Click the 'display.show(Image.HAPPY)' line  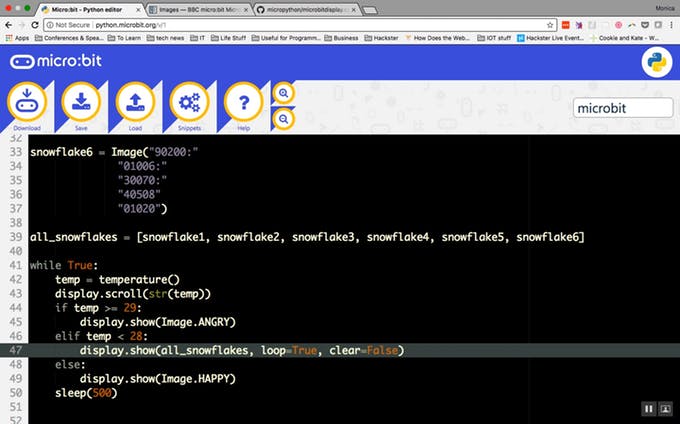(157, 379)
